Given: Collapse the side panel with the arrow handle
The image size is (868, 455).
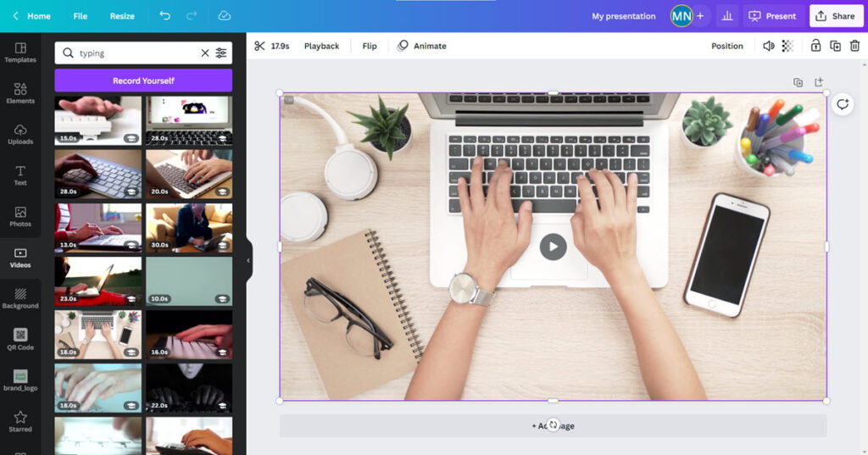Looking at the screenshot, I should click(x=248, y=260).
